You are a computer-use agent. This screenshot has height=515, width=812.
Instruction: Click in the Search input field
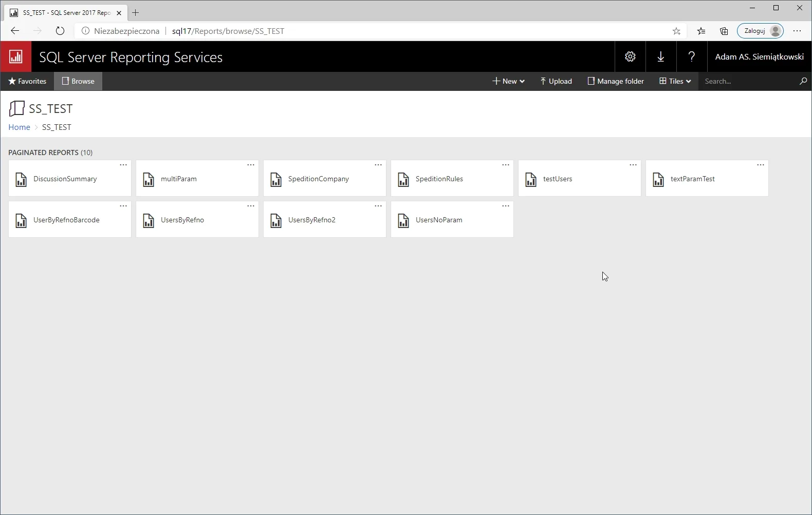[x=748, y=81]
